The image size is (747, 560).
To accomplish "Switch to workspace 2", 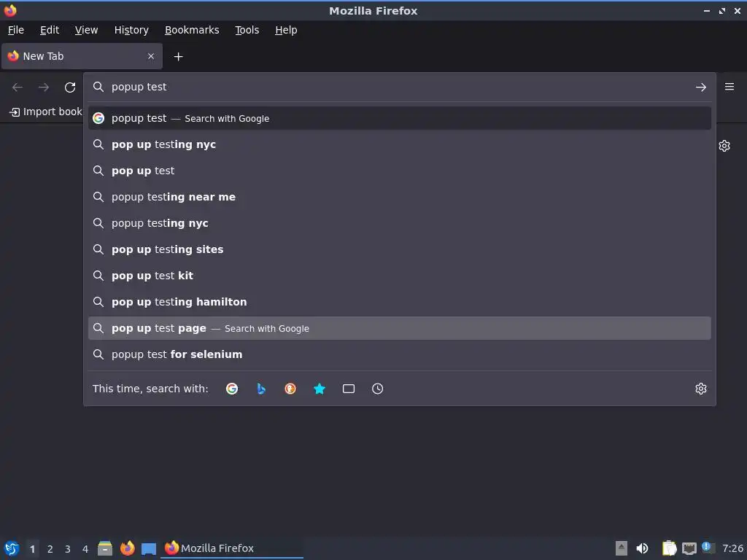I will click(x=50, y=549).
